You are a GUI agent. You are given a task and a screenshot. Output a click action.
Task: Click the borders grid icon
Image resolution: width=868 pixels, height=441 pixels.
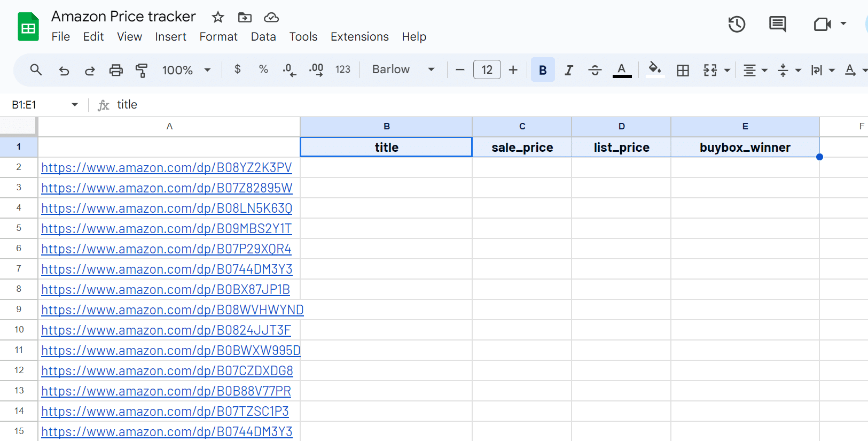point(683,70)
